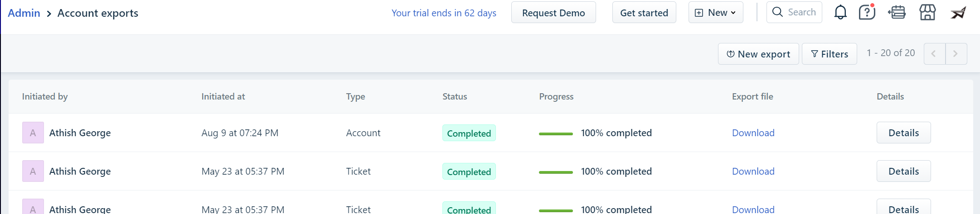Click 'Account' type cell
This screenshot has width=980, height=214.
pyautogui.click(x=363, y=133)
